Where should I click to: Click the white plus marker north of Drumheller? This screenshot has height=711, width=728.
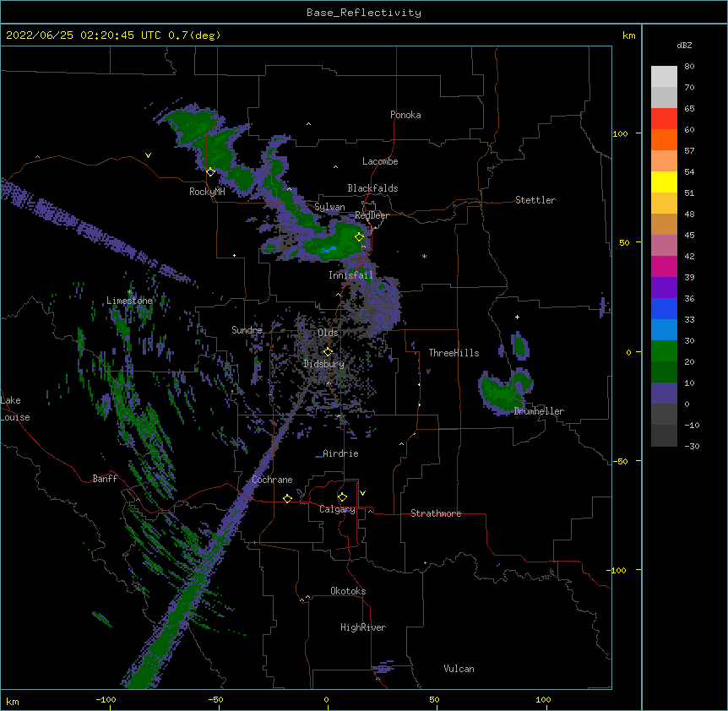(x=517, y=317)
